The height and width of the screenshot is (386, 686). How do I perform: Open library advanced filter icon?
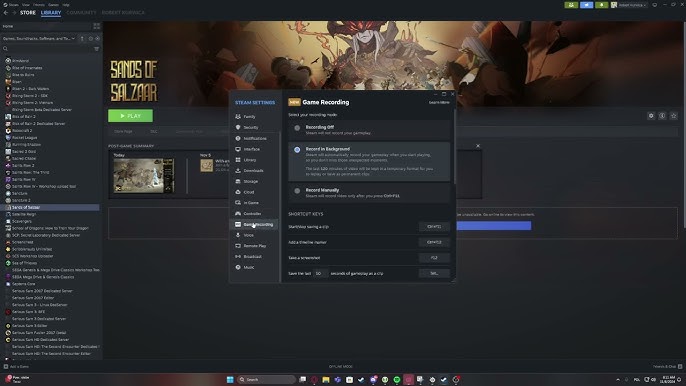[97, 49]
